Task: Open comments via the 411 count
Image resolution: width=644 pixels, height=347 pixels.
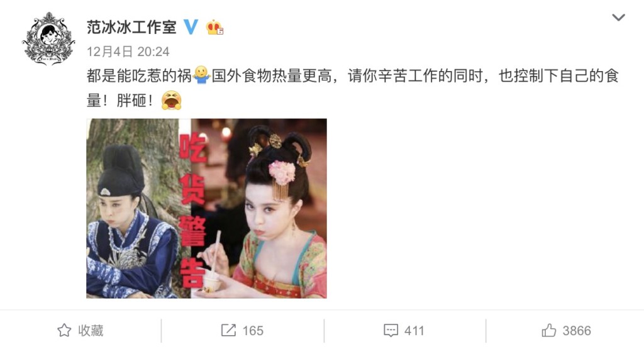Action: coord(414,331)
